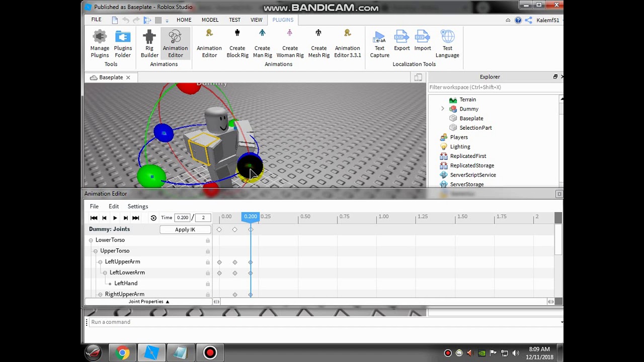Play the animation
Screen dimensions: 644x362
tap(115, 218)
